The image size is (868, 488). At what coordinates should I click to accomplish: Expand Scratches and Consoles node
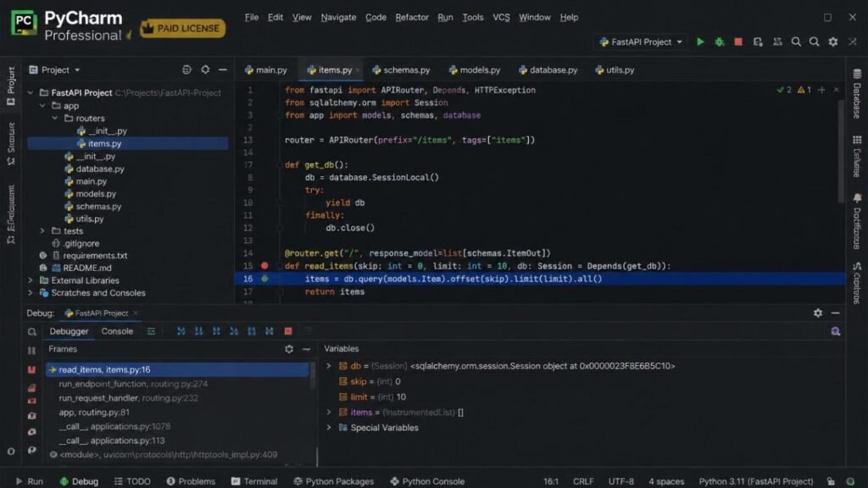point(31,292)
